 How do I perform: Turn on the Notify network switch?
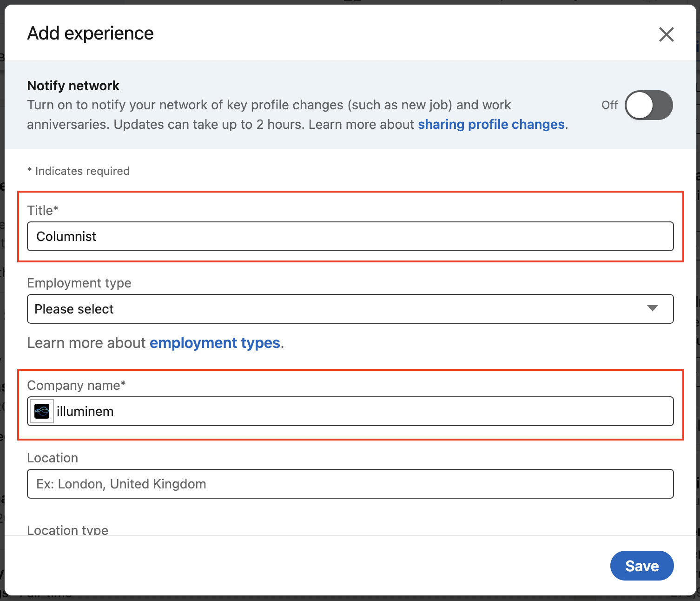click(648, 105)
